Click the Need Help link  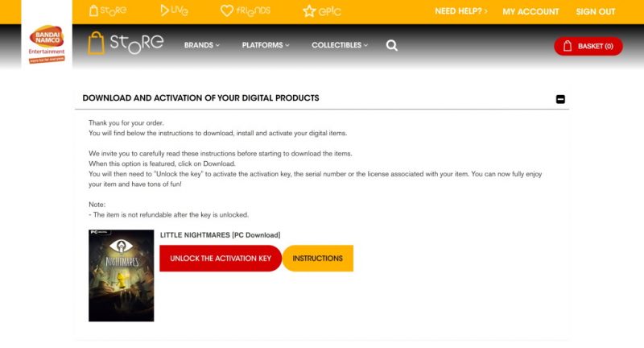coord(460,11)
